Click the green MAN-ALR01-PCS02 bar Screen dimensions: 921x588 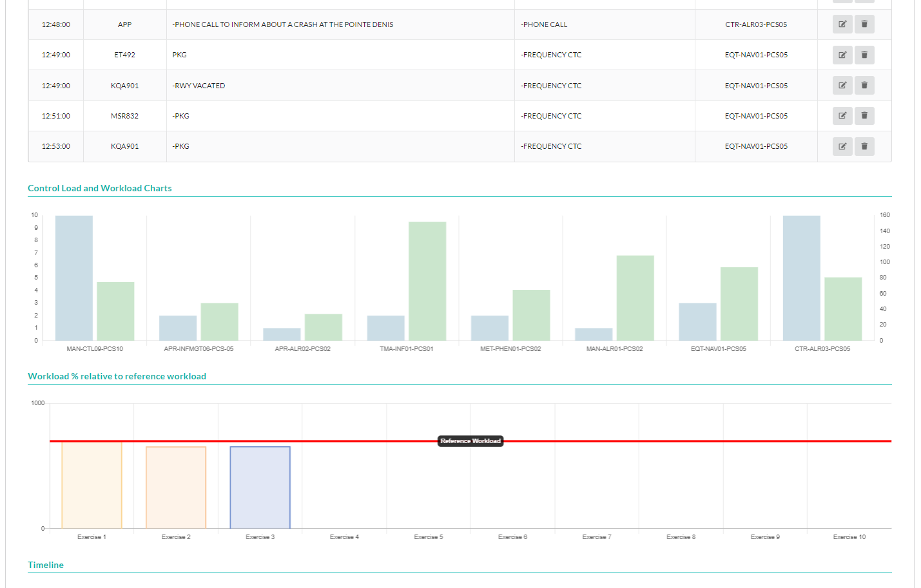click(x=635, y=298)
